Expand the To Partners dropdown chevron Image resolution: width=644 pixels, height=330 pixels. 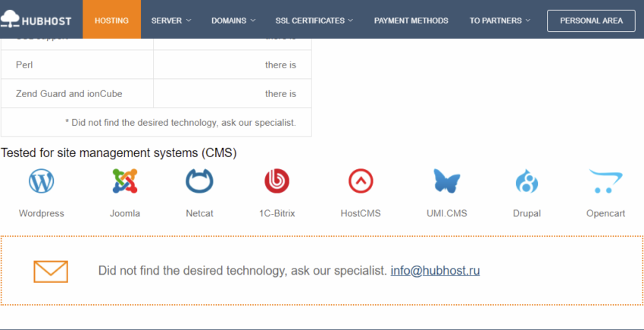[x=528, y=20]
